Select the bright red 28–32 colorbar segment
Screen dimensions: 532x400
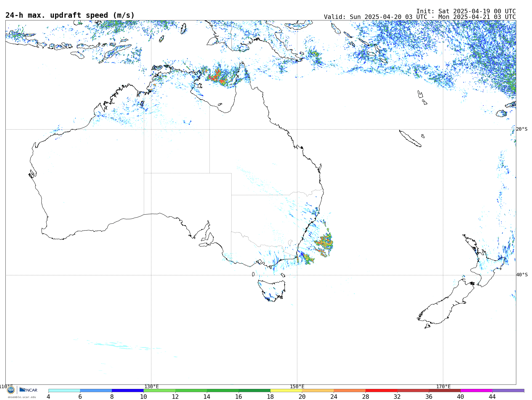(x=381, y=391)
